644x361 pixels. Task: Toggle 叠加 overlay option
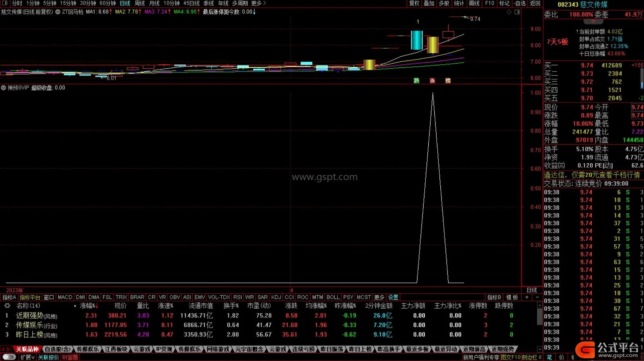tap(429, 3)
